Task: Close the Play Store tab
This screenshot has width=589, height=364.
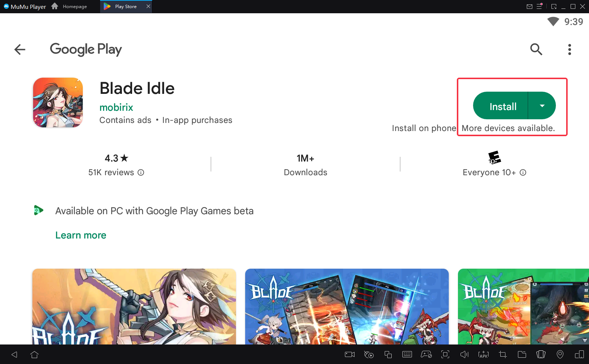Action: pyautogui.click(x=148, y=6)
